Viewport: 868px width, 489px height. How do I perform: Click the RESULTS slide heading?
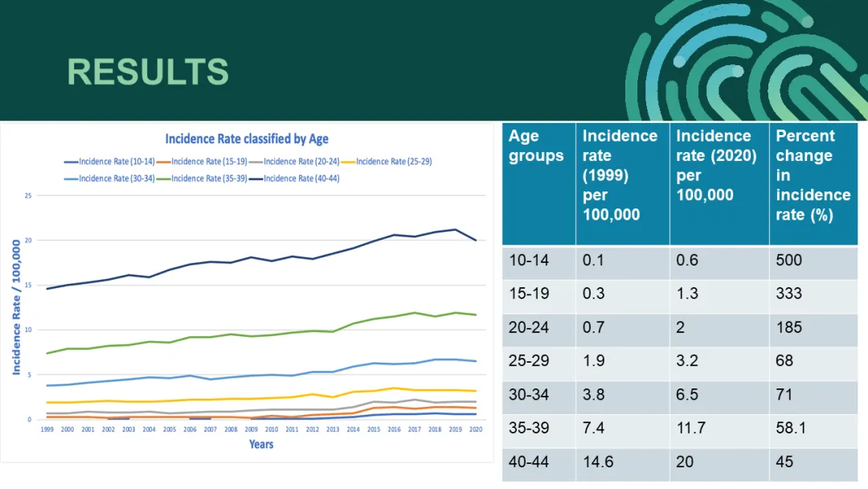(148, 72)
